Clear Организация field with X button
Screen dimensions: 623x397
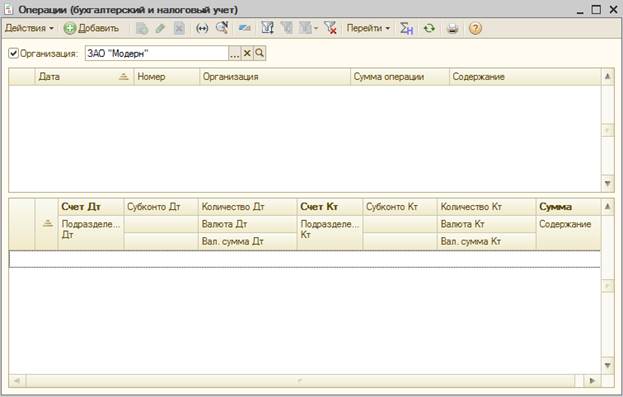point(247,53)
